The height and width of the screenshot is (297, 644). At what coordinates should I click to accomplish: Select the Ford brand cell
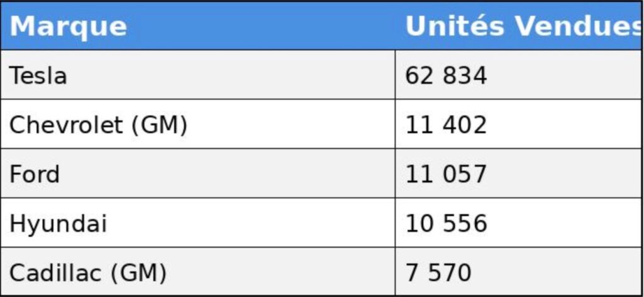click(35, 174)
